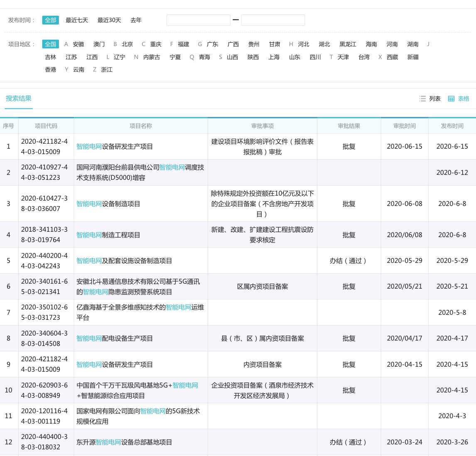Filter region by 宁夏
Screen dimensions: 476x456
(175, 57)
